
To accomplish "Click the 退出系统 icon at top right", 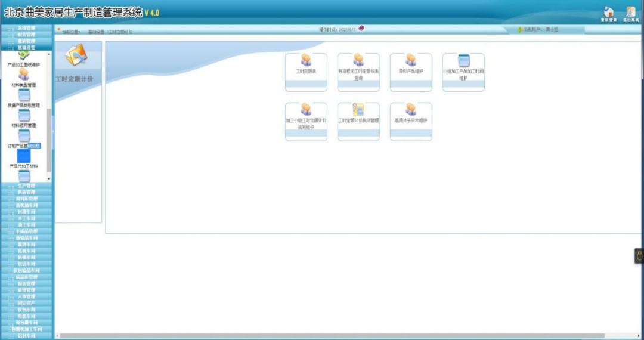I will tap(630, 13).
